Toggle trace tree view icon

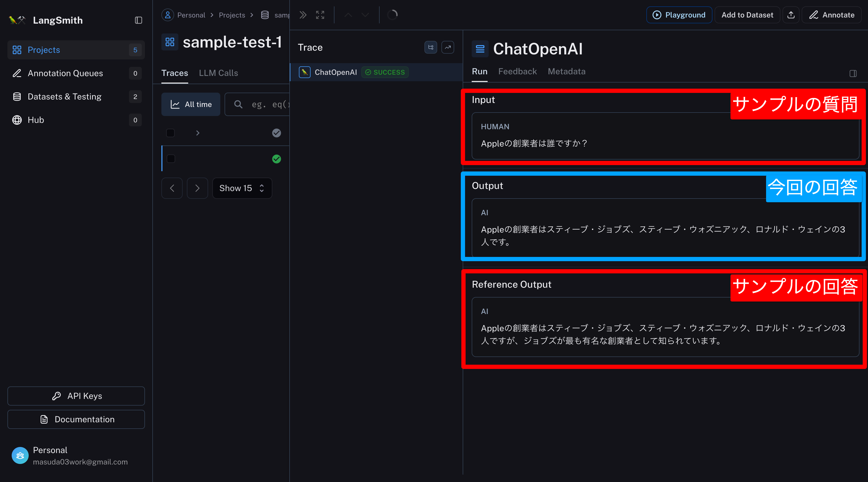[431, 48]
